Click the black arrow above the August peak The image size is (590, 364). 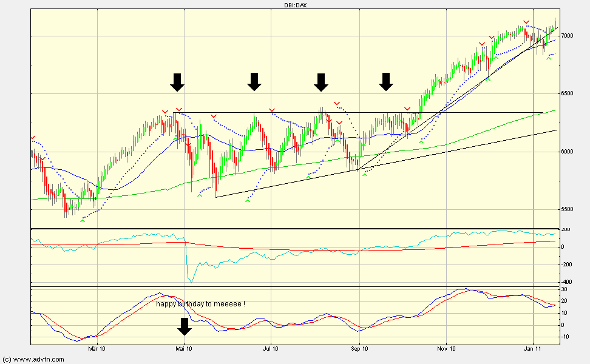pos(321,82)
